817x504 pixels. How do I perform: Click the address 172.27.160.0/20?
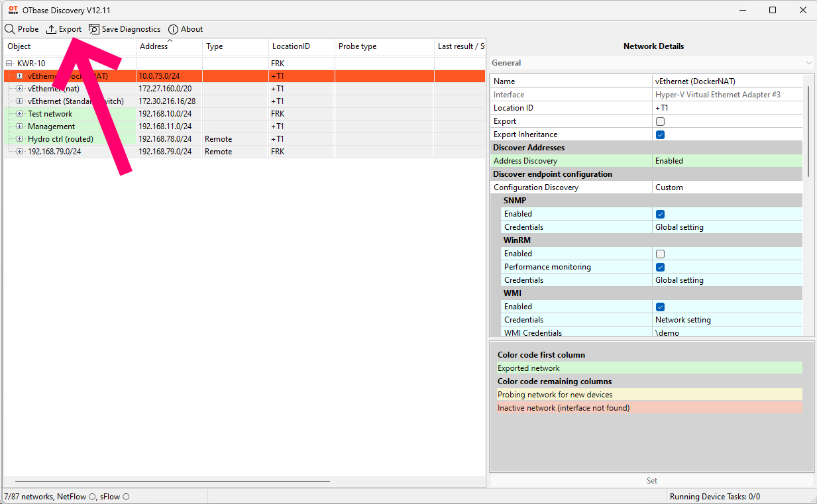[x=165, y=89]
